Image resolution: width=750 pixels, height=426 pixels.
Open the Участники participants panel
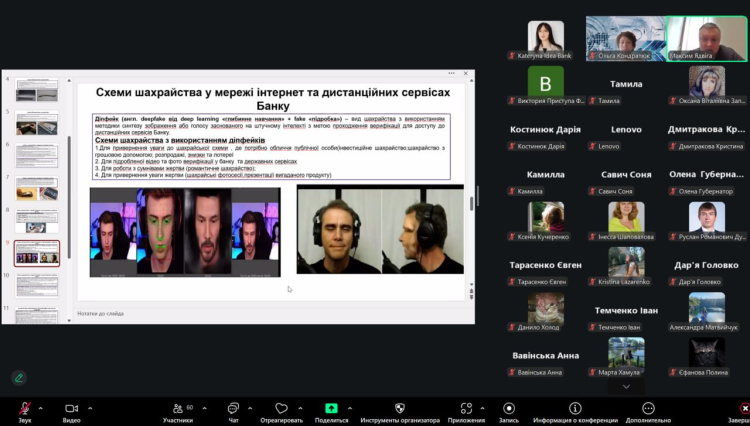[x=177, y=409]
